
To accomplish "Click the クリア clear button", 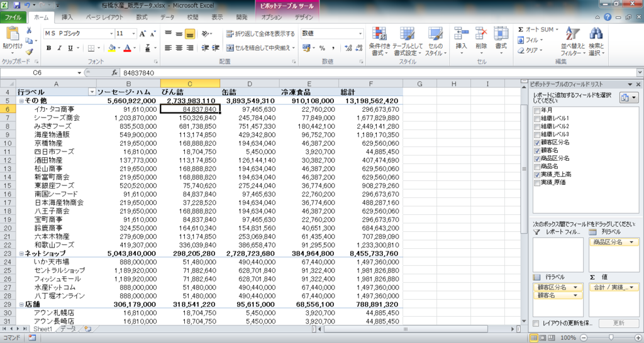I will point(530,50).
